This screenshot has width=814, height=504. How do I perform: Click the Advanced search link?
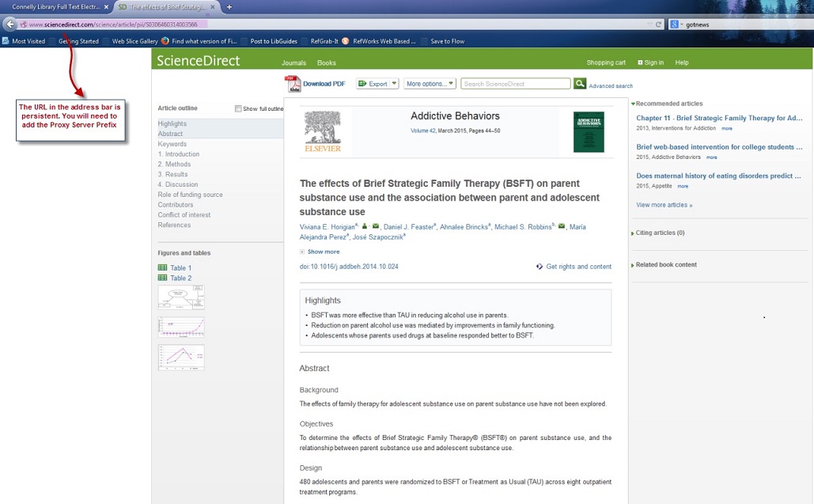(x=611, y=86)
